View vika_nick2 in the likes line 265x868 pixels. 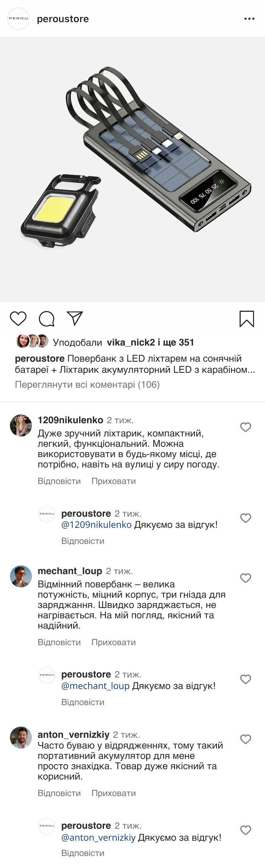point(131,342)
